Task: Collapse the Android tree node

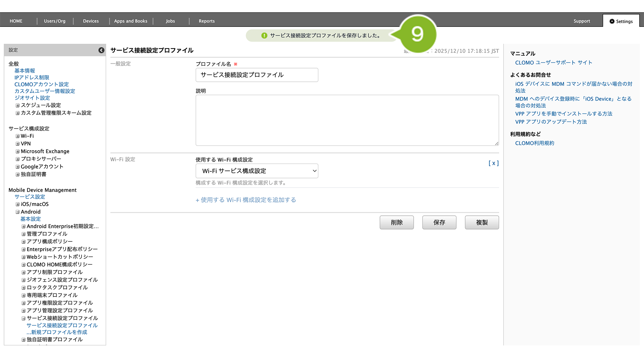Action: pos(17,212)
